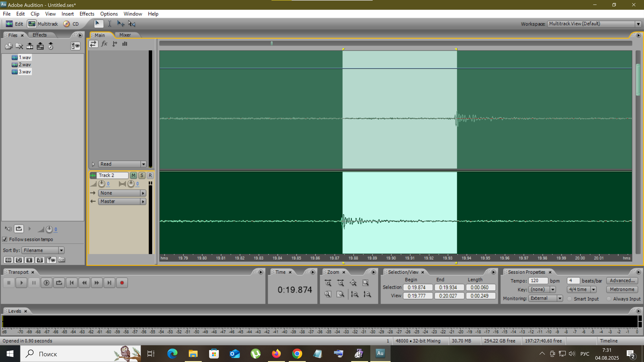Click the Advanced... button
Viewport: 644px width, 362px height.
point(622,281)
